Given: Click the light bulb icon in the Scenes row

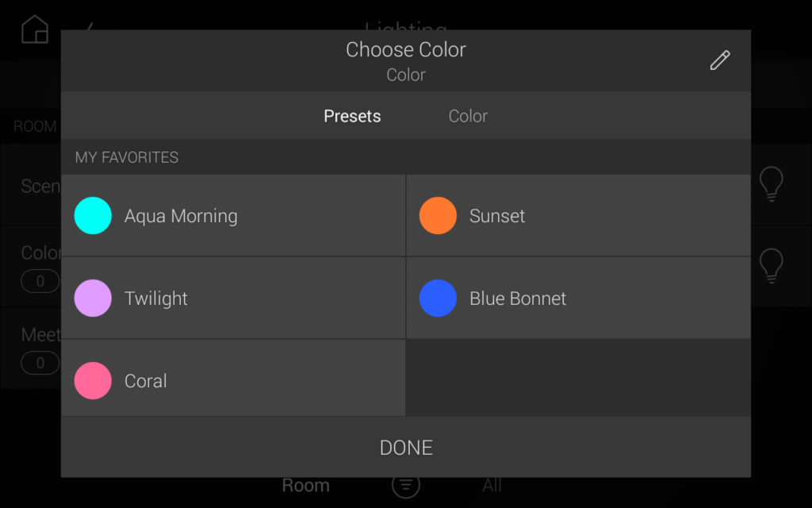Looking at the screenshot, I should (771, 183).
